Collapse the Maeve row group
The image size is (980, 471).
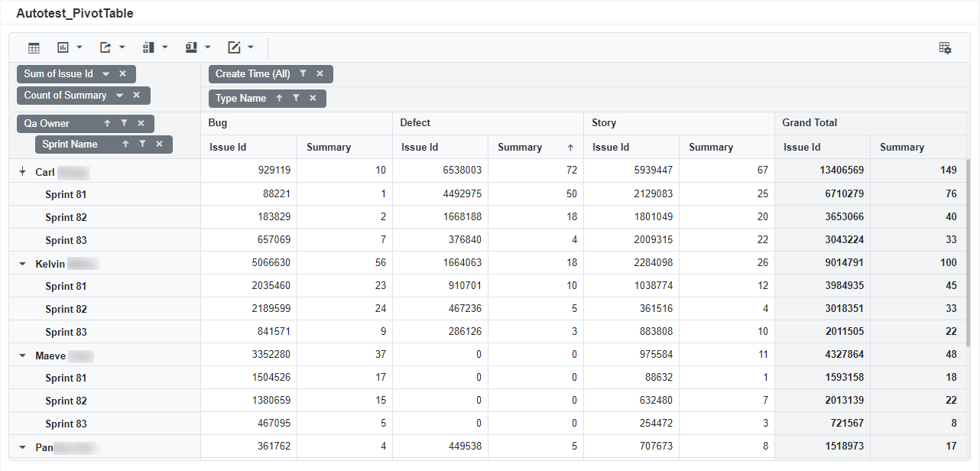tap(22, 356)
